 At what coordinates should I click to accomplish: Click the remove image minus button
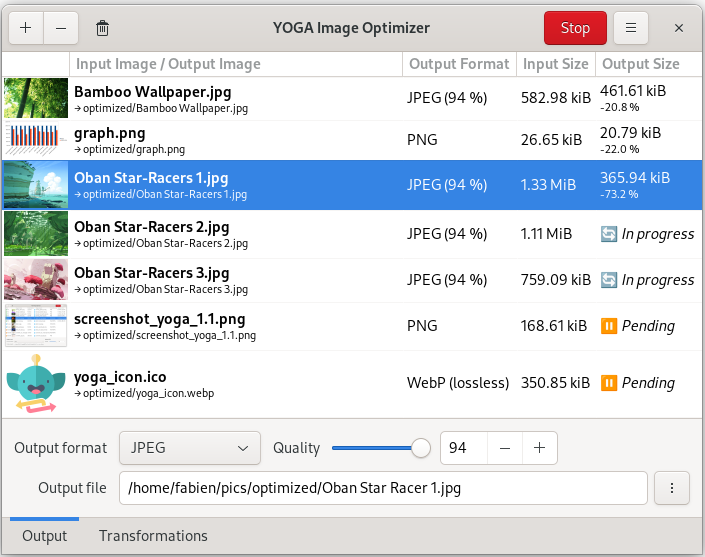pos(61,28)
